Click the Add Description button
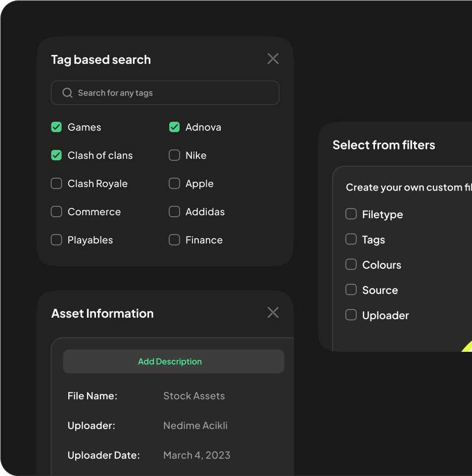Screen dimensions: 472x476 [174, 362]
